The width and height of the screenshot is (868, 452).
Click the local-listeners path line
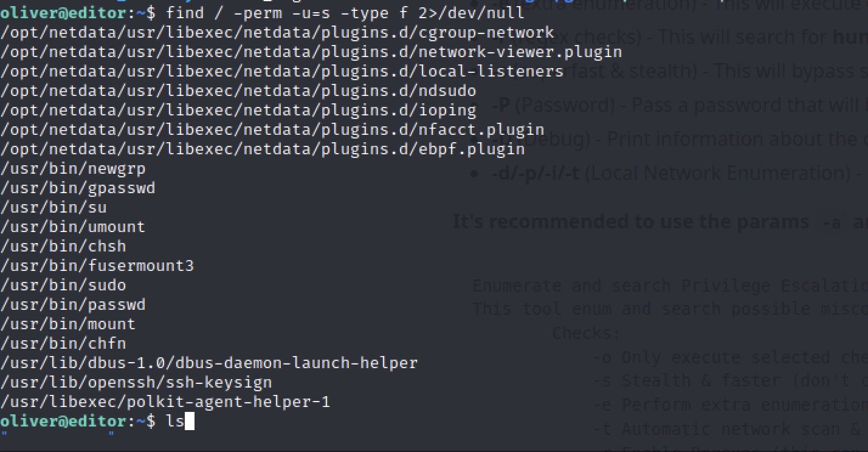click(282, 71)
